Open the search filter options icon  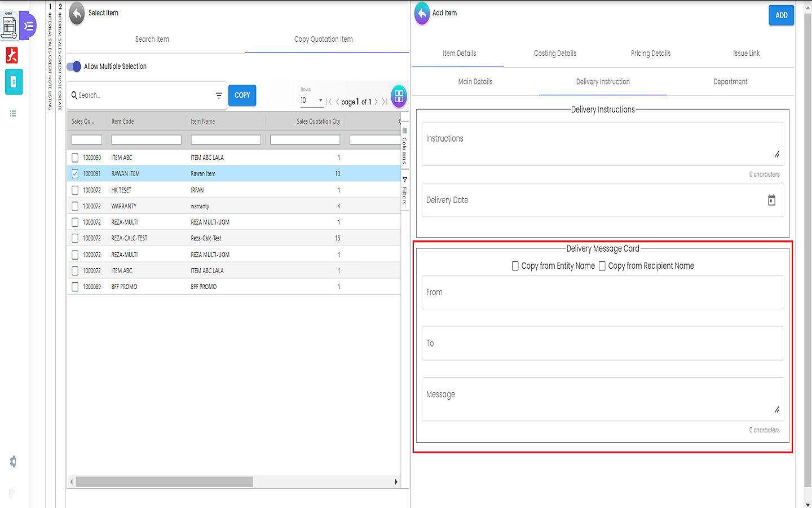[219, 96]
